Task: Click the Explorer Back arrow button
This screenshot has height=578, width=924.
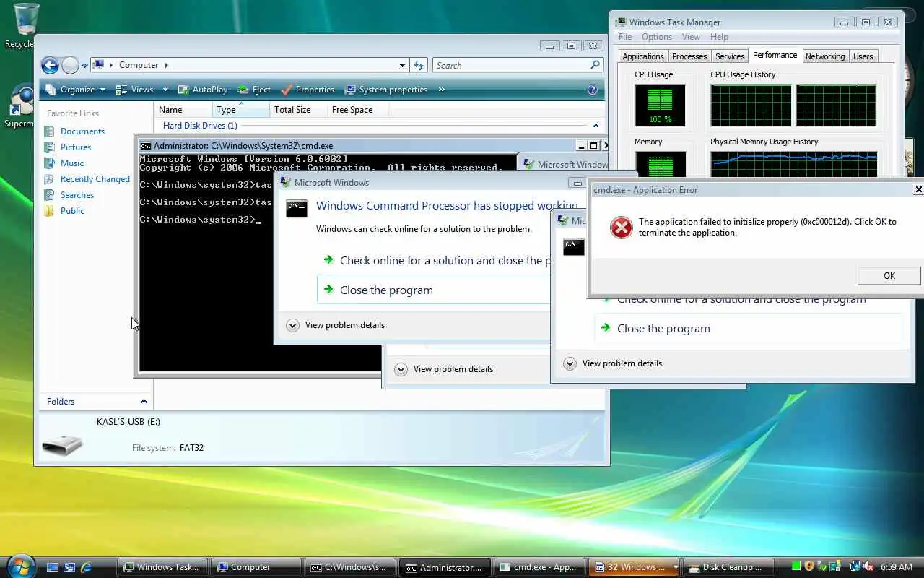Action: [x=50, y=65]
